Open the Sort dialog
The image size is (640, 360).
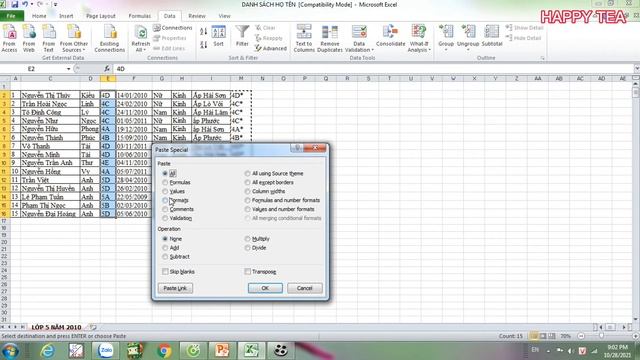(218, 36)
